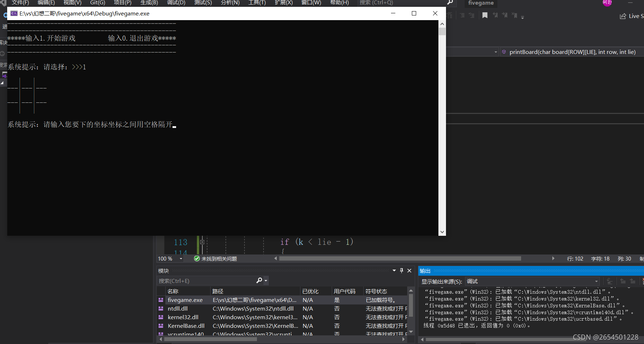
Task: Open the 编辑(E) menu
Action: pos(46,3)
